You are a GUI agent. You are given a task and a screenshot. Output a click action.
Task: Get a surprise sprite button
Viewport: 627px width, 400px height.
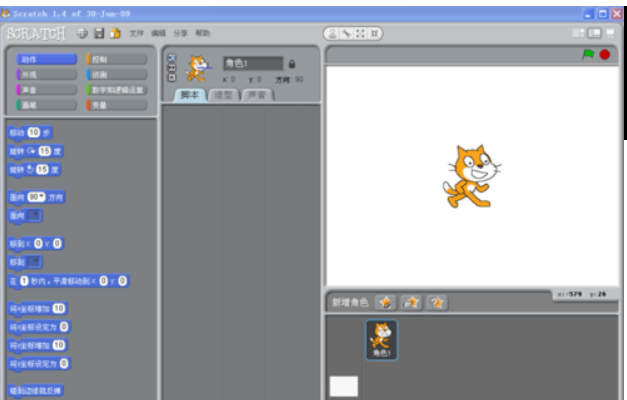coord(437,303)
